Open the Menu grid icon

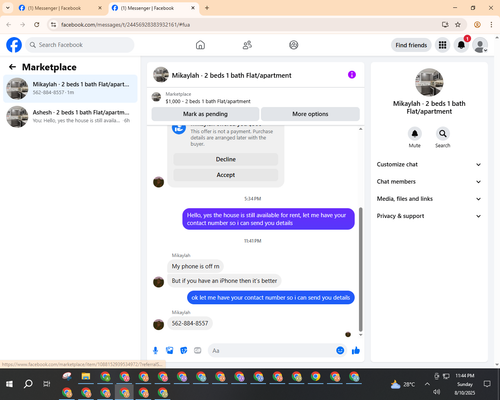[x=442, y=45]
